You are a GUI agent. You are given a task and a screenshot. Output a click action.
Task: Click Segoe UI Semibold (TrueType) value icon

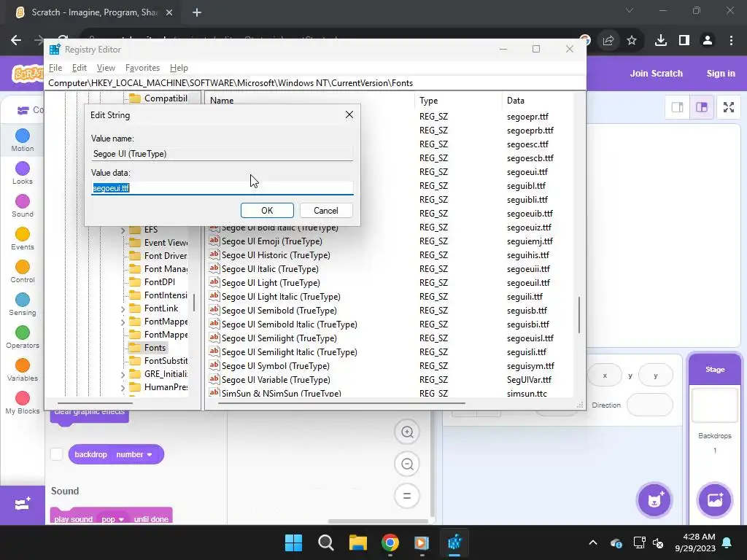(214, 309)
